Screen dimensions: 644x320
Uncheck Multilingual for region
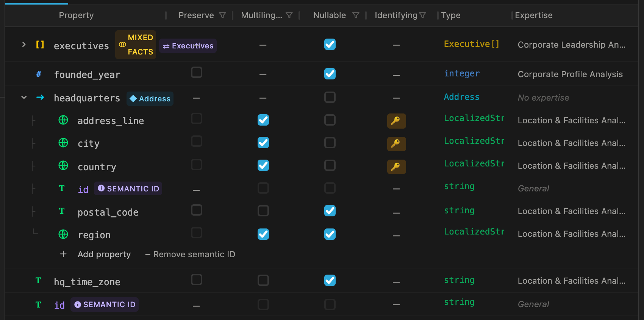[263, 234]
